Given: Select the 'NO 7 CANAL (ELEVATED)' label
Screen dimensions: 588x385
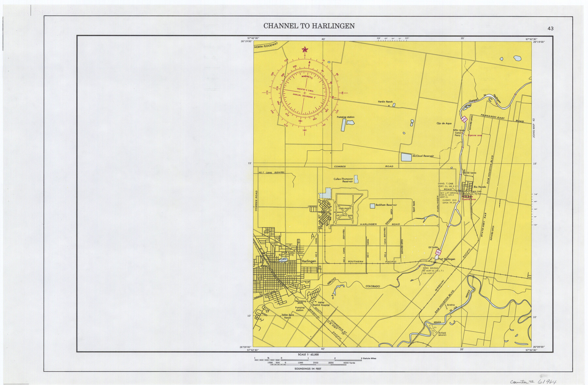Looking at the screenshot, I should (x=271, y=173).
